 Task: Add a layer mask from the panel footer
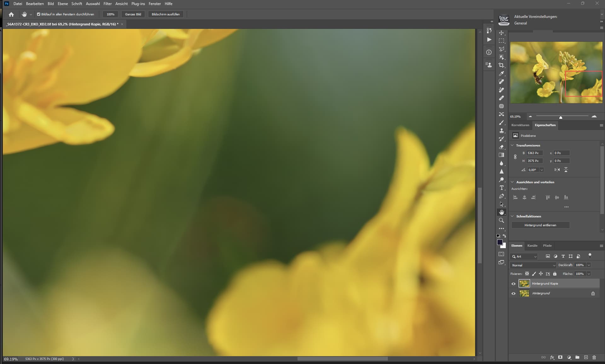560,357
